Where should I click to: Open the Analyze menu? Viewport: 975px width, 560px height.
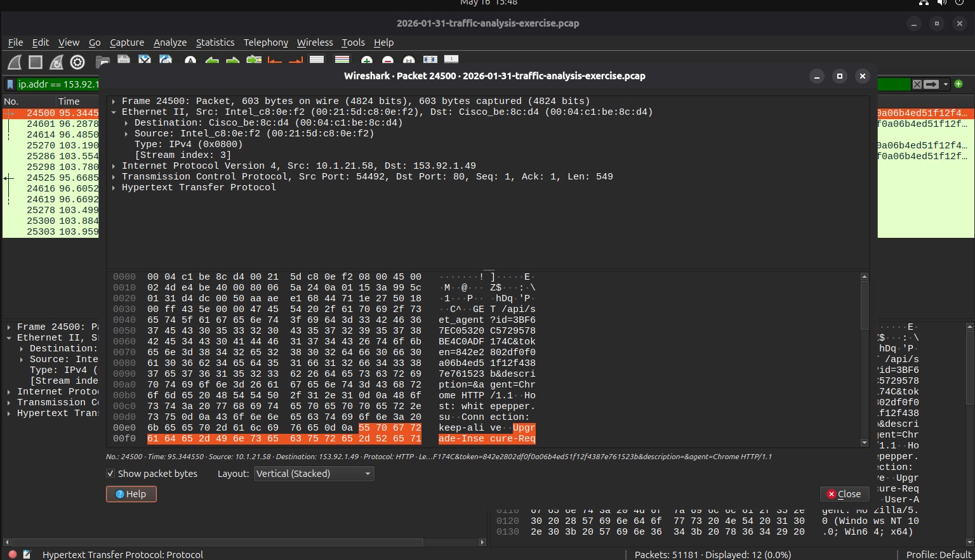click(170, 42)
